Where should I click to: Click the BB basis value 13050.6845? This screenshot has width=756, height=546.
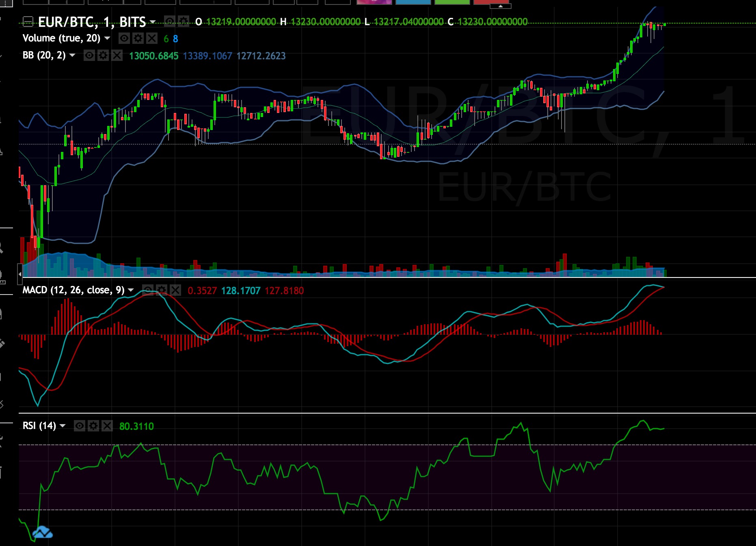coord(153,56)
